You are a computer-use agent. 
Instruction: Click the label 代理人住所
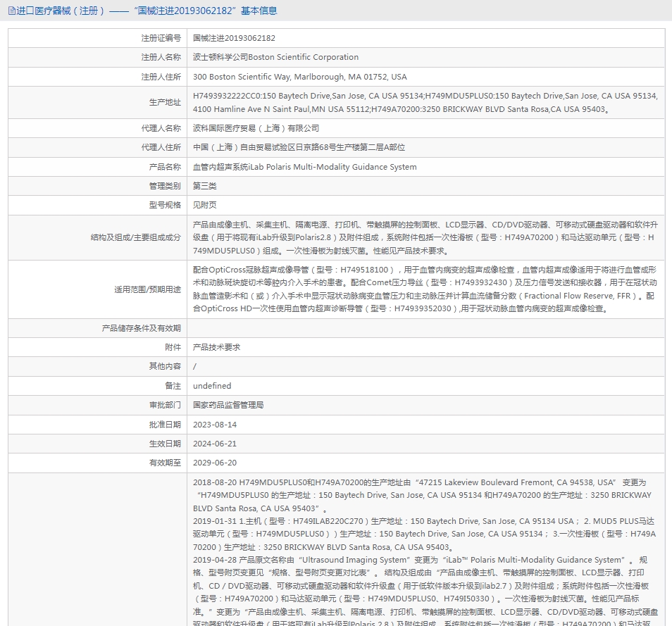(161, 147)
